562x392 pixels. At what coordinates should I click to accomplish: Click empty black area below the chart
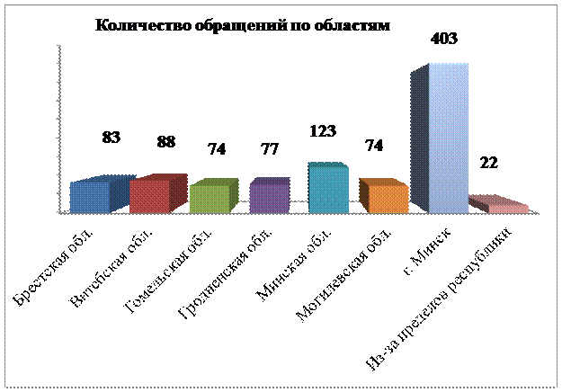click(x=281, y=306)
